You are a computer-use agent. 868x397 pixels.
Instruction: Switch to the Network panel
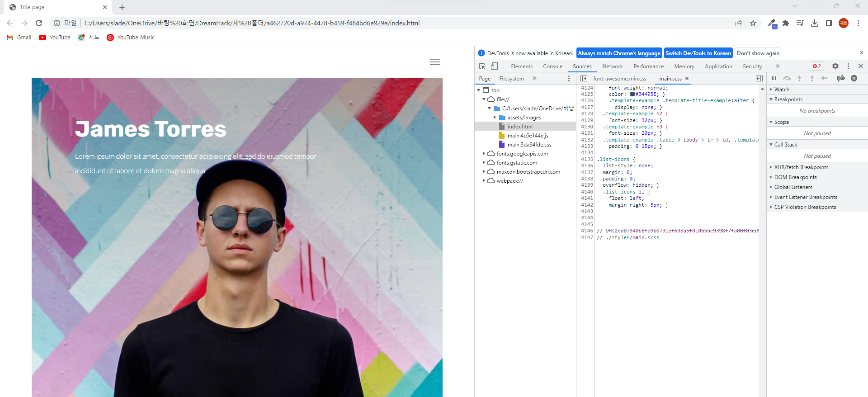click(x=613, y=66)
